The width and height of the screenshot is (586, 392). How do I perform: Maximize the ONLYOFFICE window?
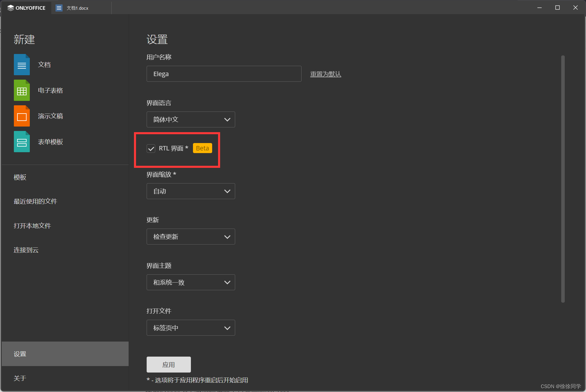(557, 8)
